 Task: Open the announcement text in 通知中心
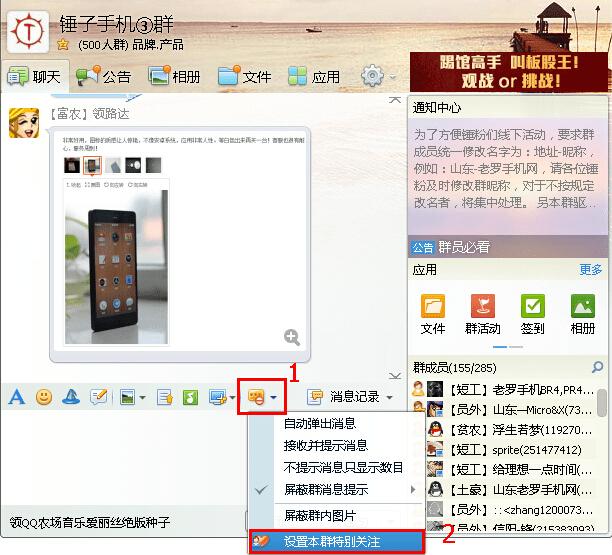tap(505, 169)
